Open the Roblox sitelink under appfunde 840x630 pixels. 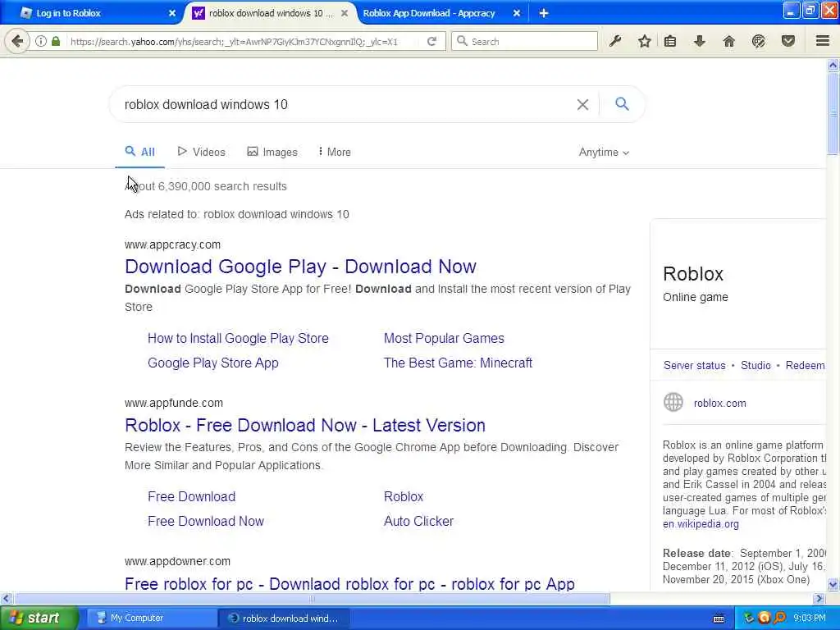[404, 496]
